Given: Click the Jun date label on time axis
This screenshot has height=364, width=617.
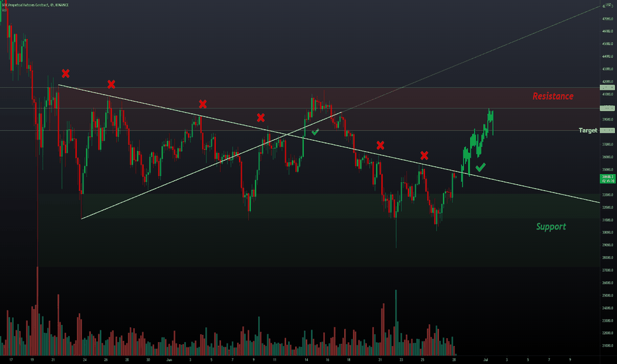Looking at the screenshot, I should [x=169, y=359].
